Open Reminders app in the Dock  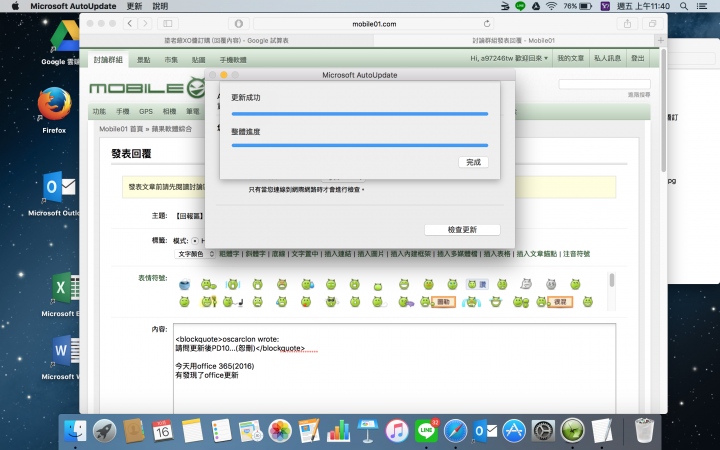pyautogui.click(x=221, y=431)
